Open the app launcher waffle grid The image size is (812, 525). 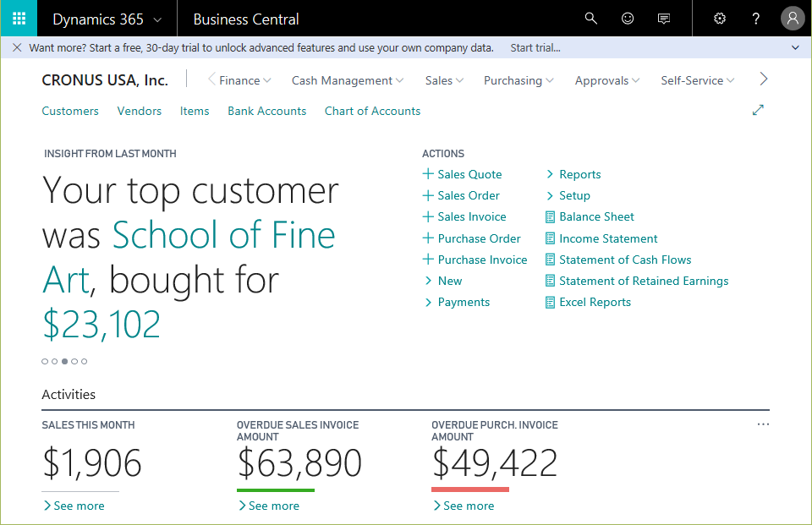tap(19, 19)
